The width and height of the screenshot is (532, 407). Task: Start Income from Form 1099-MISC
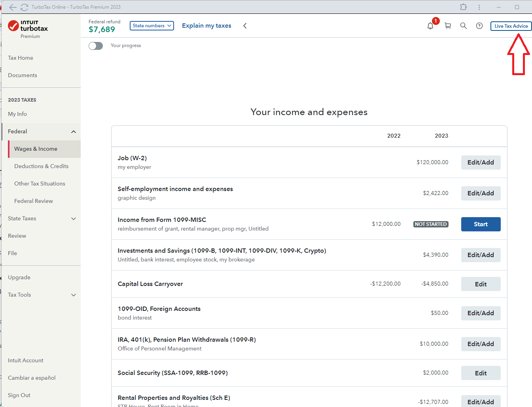pos(481,224)
